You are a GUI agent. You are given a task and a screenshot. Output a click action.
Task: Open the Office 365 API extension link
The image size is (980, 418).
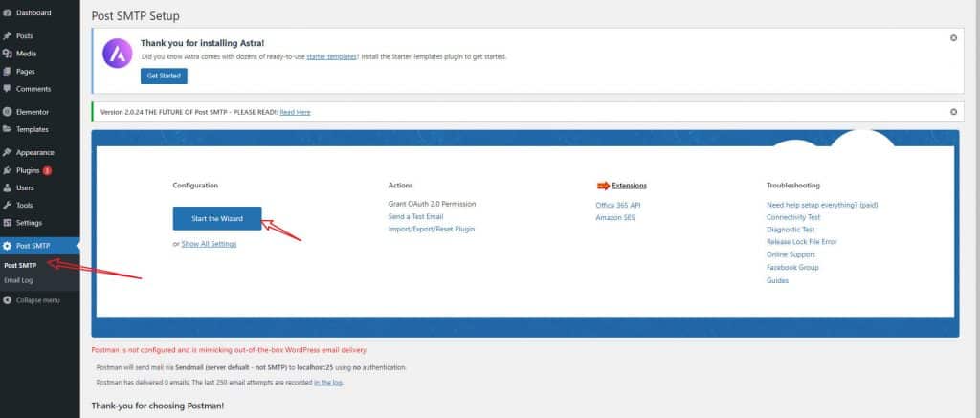pos(618,205)
